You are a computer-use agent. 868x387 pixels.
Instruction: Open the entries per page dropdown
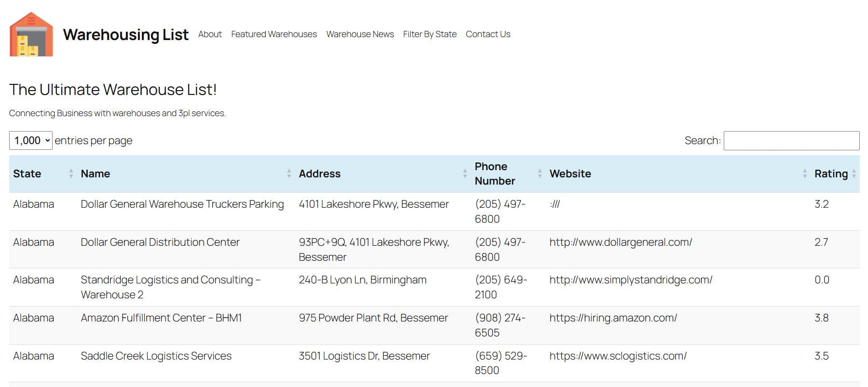pyautogui.click(x=31, y=140)
